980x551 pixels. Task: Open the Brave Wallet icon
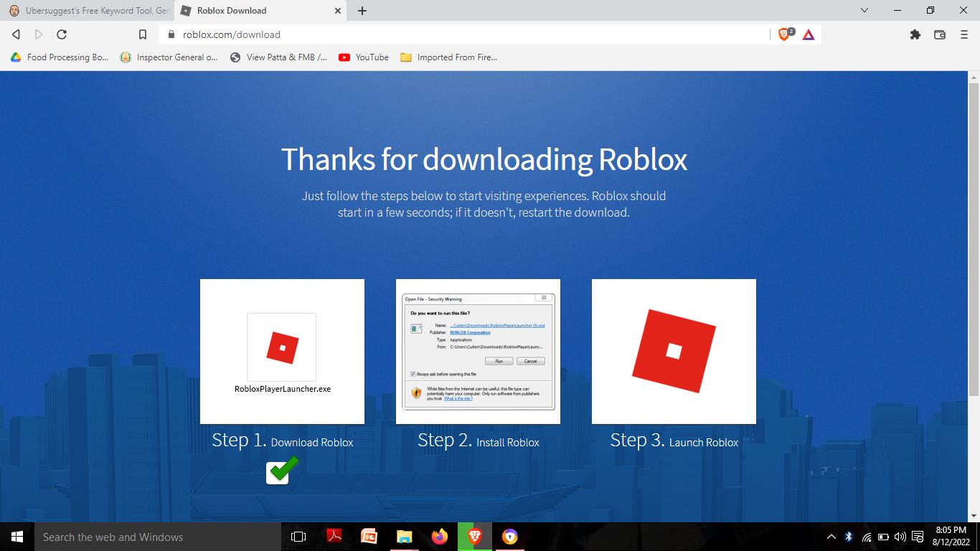click(x=940, y=34)
